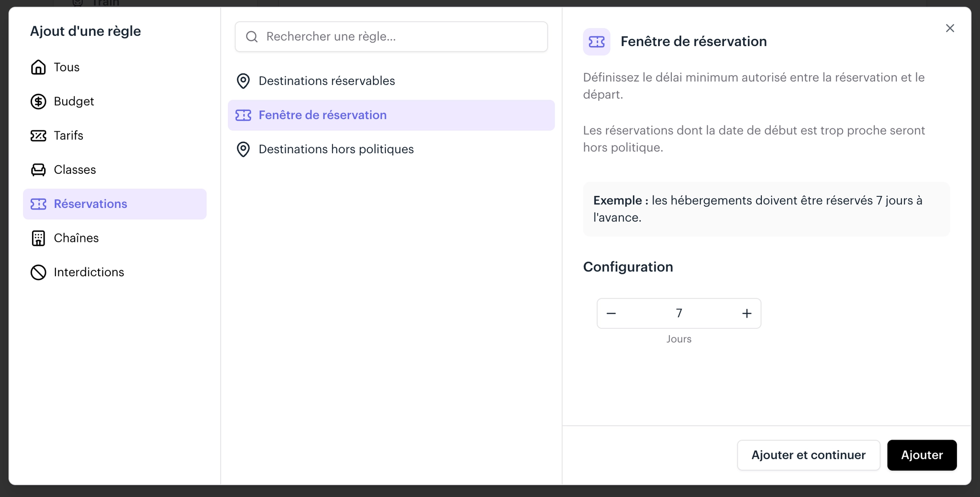The width and height of the screenshot is (980, 497).
Task: Click the days value field showing 7
Action: tap(679, 314)
